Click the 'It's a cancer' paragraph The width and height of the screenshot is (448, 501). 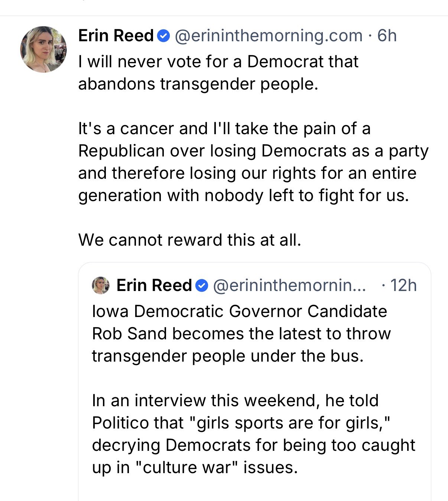pos(253,162)
